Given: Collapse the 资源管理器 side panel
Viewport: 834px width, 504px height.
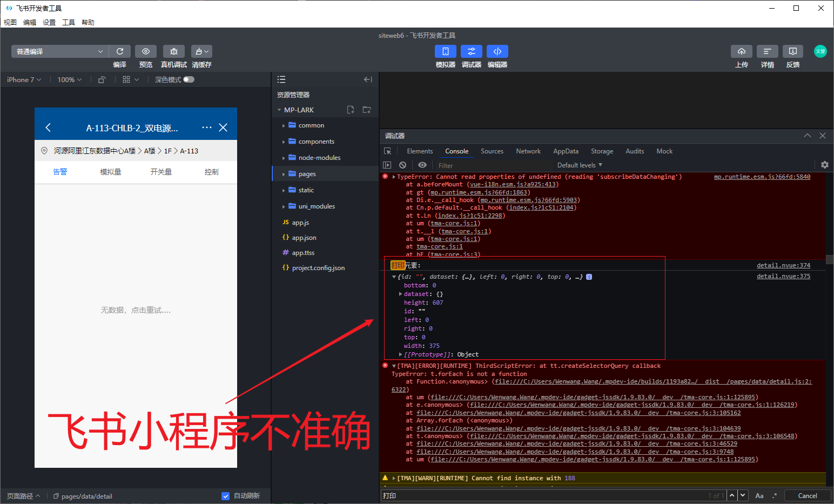Looking at the screenshot, I should point(368,79).
